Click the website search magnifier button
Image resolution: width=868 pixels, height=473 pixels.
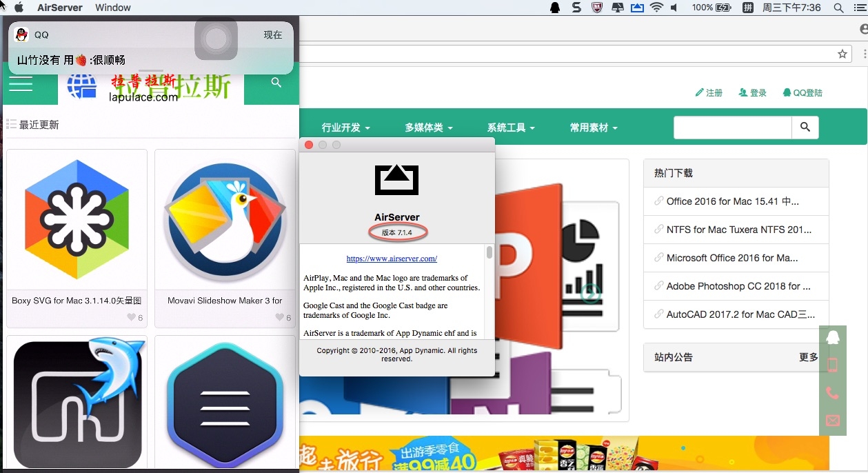805,128
